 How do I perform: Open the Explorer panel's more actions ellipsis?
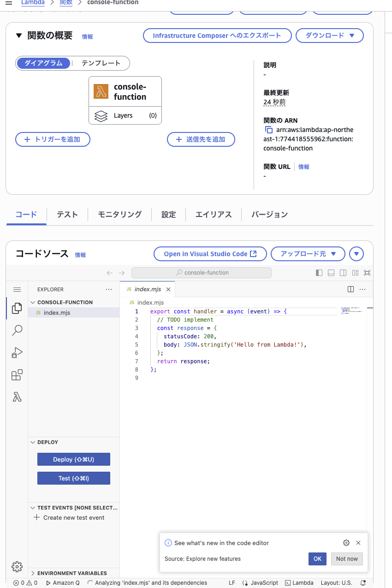tap(109, 289)
